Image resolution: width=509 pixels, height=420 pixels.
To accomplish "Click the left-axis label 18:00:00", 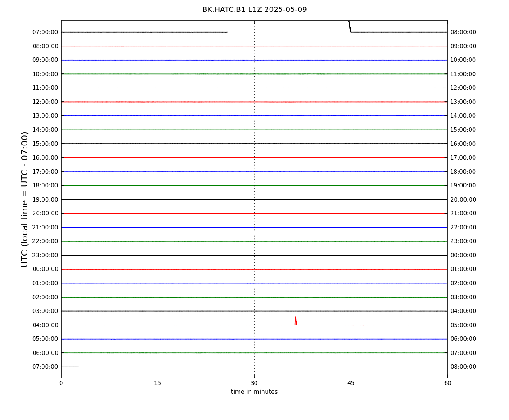I will point(45,186).
